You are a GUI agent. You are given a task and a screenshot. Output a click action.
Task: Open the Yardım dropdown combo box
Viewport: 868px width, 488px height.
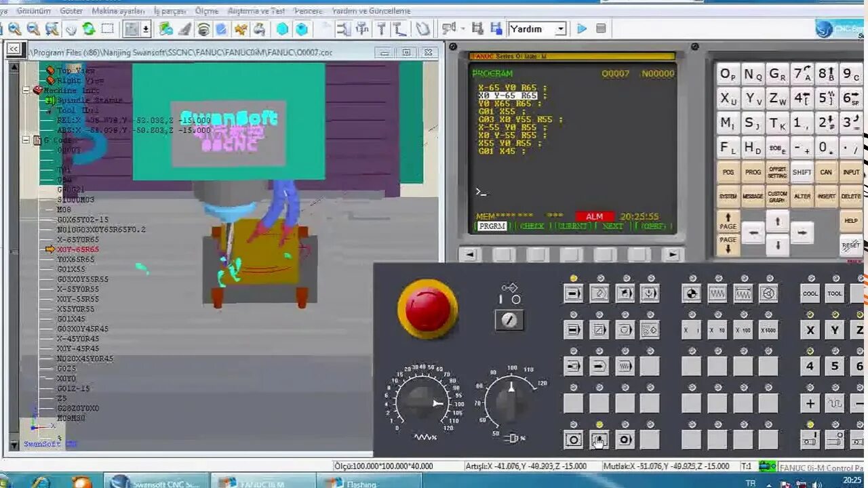coord(536,28)
